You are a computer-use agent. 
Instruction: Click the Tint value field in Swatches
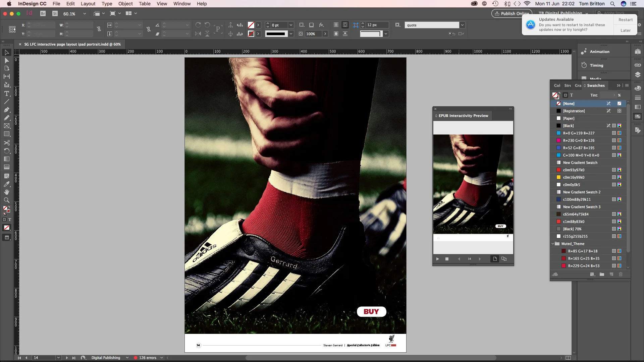[x=607, y=95]
